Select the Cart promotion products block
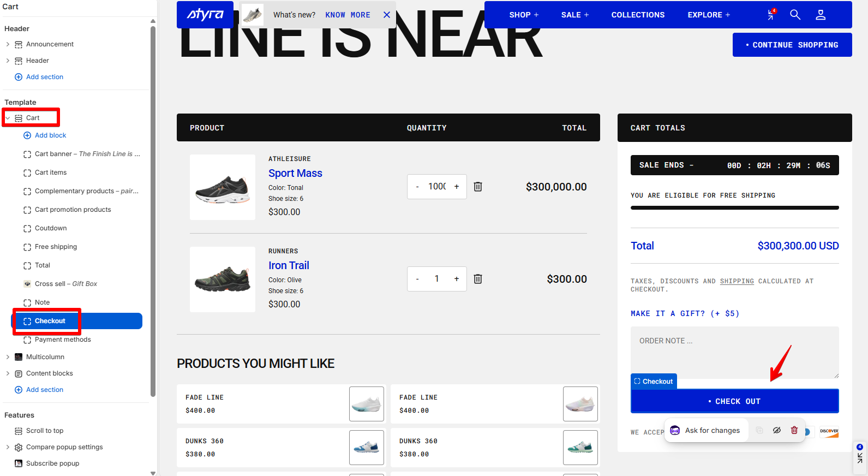The image size is (868, 476). [67, 210]
